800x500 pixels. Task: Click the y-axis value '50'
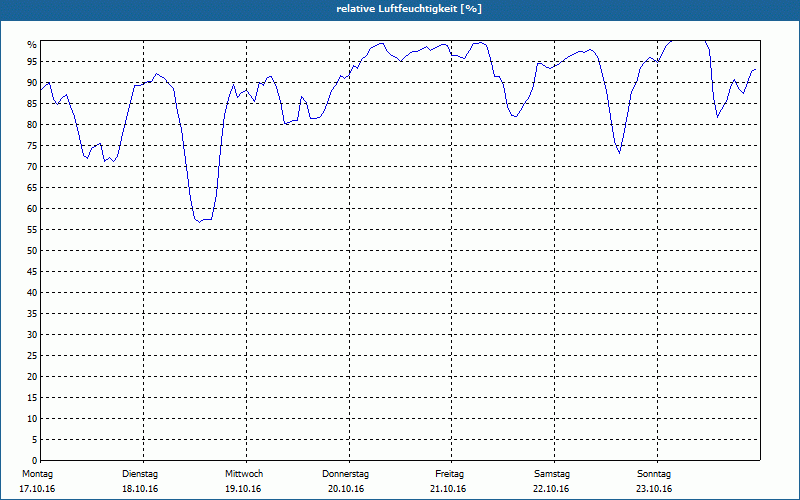(x=32, y=251)
